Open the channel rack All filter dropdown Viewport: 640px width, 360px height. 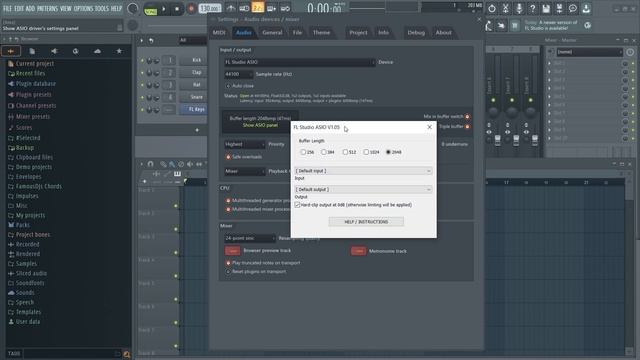193,40
